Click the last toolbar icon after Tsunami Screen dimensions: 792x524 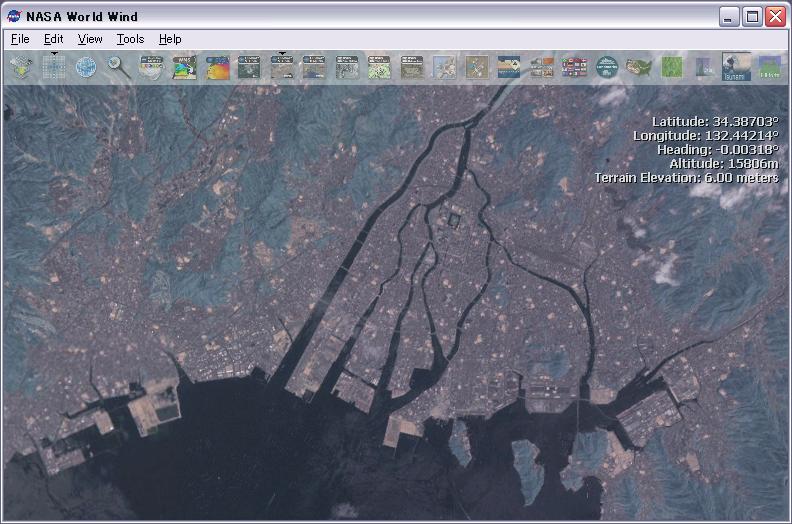click(769, 67)
